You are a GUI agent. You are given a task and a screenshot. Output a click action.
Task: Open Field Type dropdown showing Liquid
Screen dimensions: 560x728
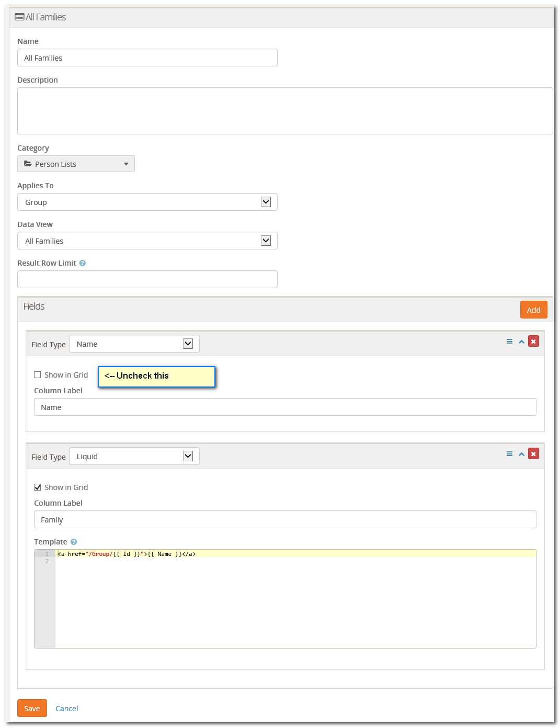134,456
